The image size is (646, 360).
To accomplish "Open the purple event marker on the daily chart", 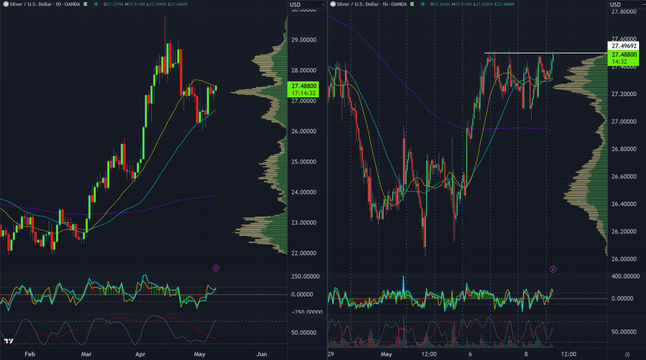I will [x=216, y=268].
